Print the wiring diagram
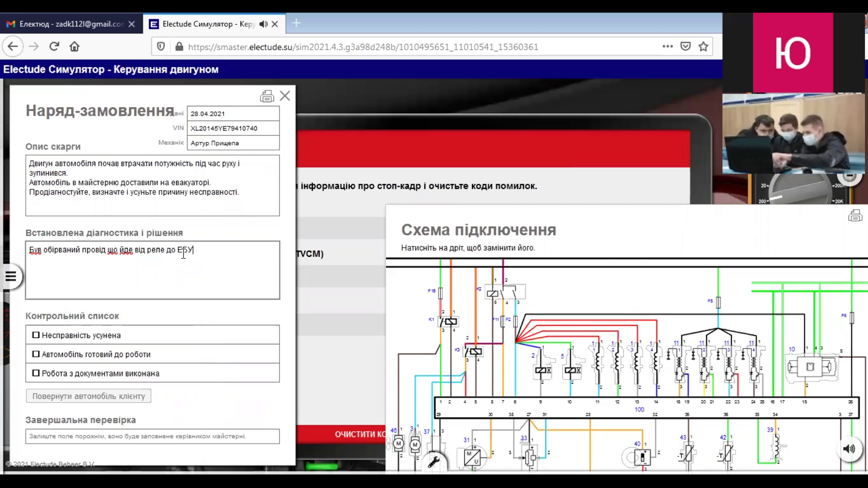The height and width of the screenshot is (488, 868). coord(855,216)
